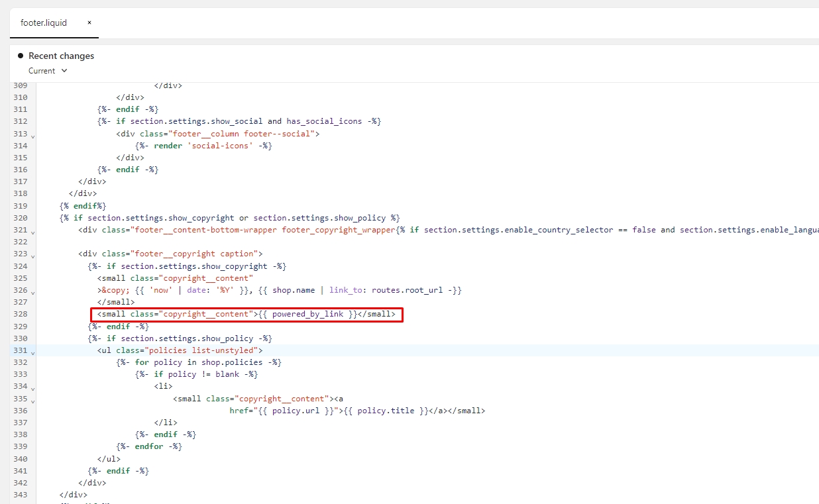The image size is (819, 504).
Task: Open the Current version dropdown
Action: point(48,71)
